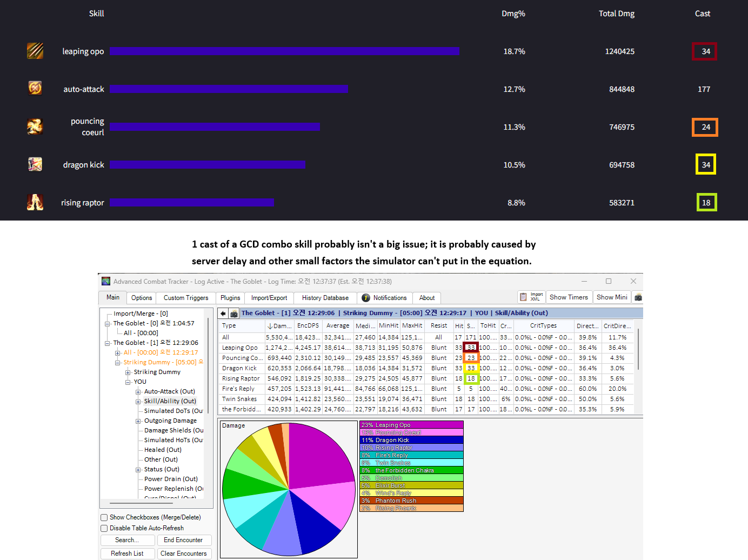Expand the Auto-Attack (Out) node
This screenshot has height=560, width=748.
click(x=138, y=391)
